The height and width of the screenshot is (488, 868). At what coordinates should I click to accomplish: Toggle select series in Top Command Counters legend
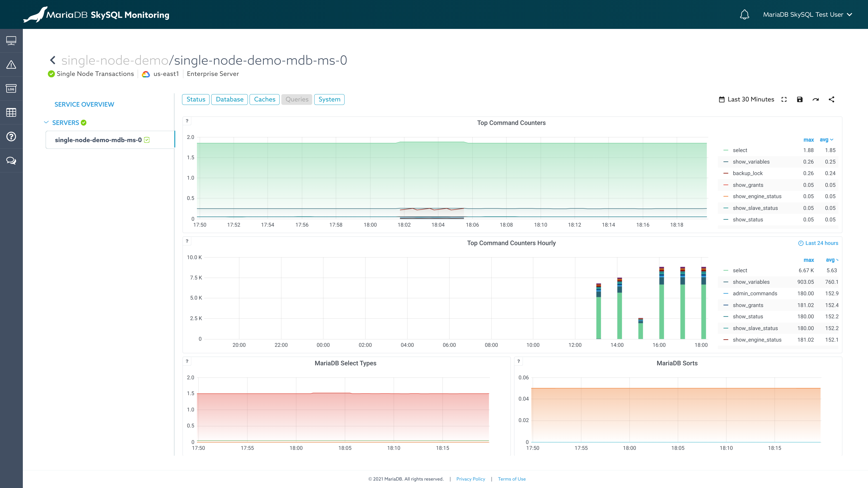pyautogui.click(x=740, y=150)
